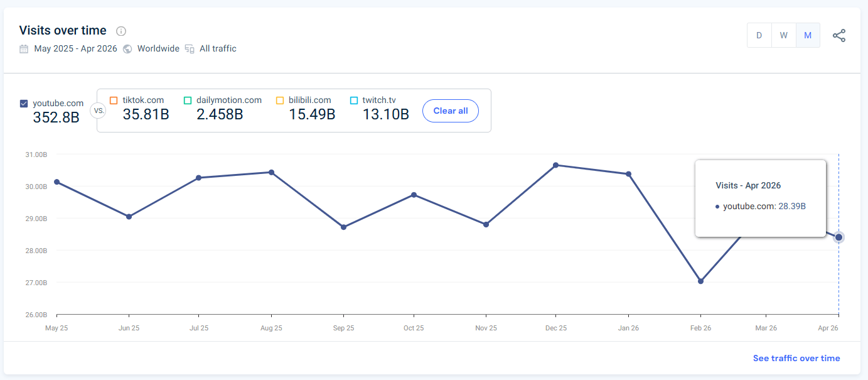Click the Visits - Apr 2026 tooltip title

[748, 186]
